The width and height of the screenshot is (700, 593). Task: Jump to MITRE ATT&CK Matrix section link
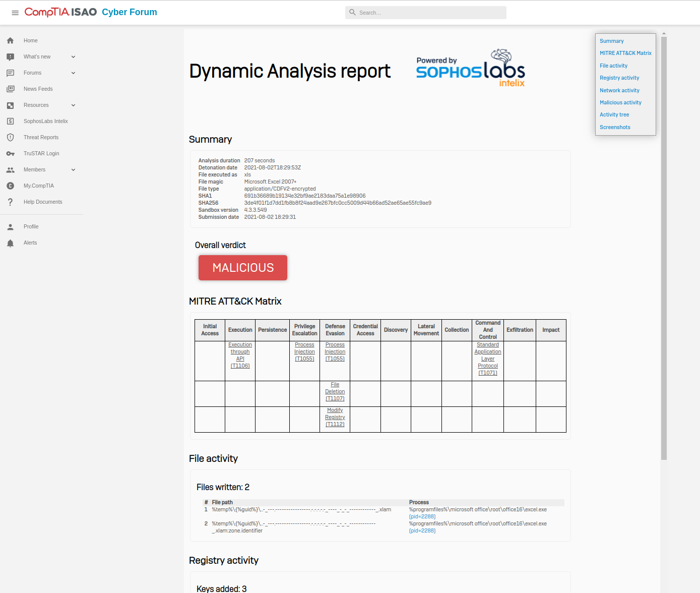625,53
